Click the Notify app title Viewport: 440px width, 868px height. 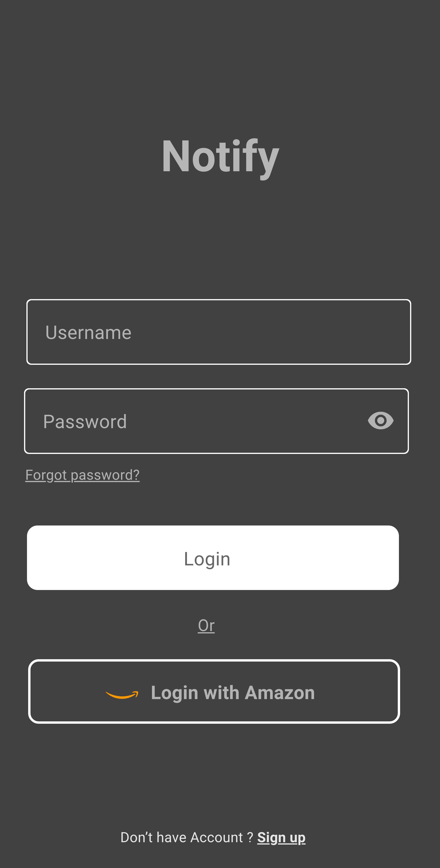pyautogui.click(x=221, y=157)
